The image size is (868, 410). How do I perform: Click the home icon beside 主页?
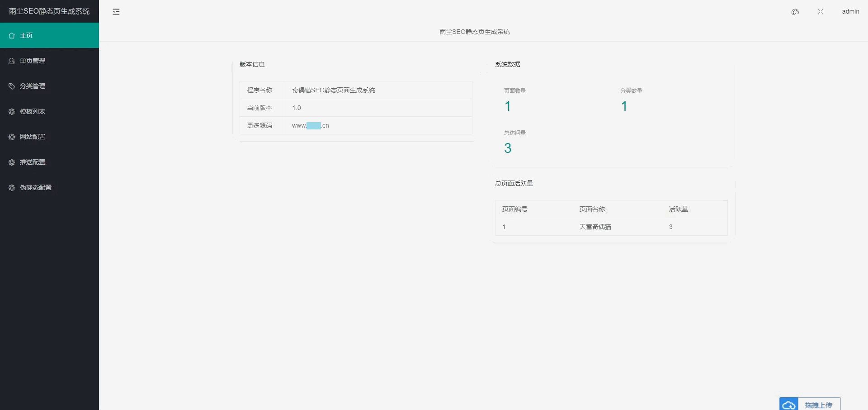12,35
